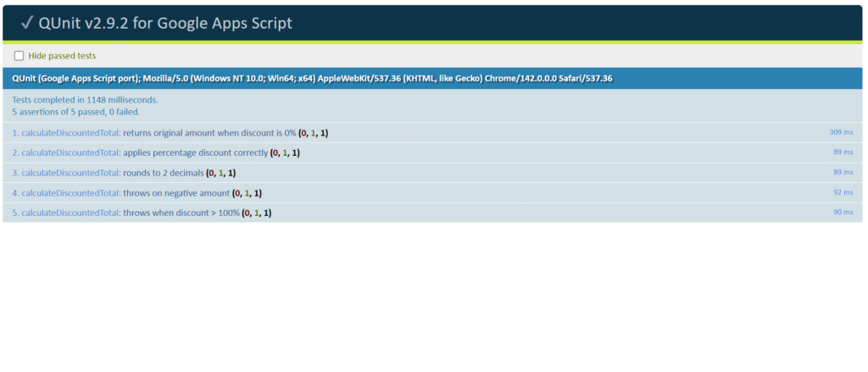Click the 90 ms runtime value
Screen dimensions: 868x372
click(x=843, y=212)
